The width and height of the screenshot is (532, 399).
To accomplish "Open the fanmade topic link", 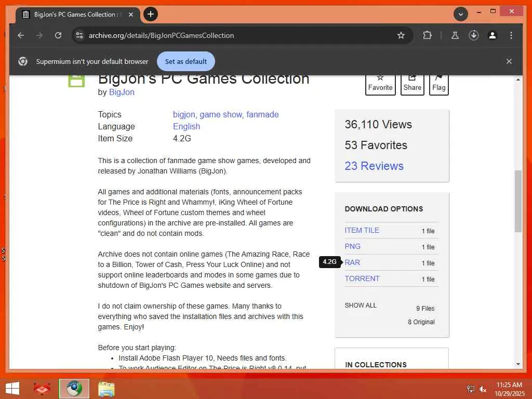I will pos(262,115).
